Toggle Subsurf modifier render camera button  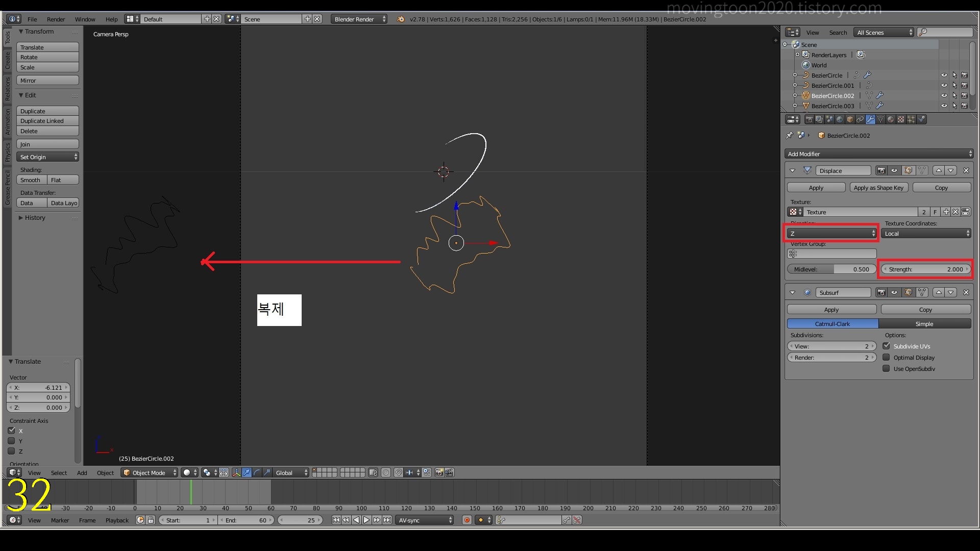(x=881, y=292)
